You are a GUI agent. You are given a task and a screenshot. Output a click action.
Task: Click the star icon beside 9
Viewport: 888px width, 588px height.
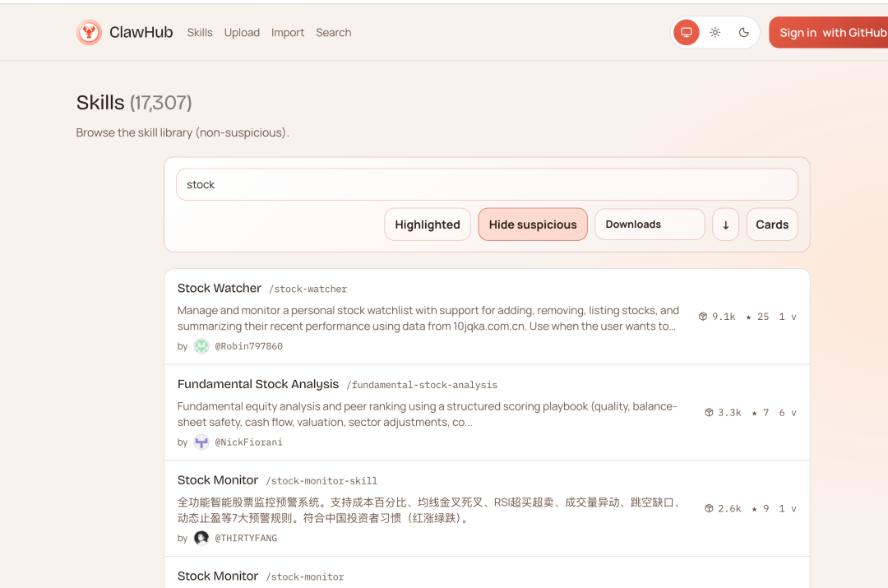coord(754,509)
